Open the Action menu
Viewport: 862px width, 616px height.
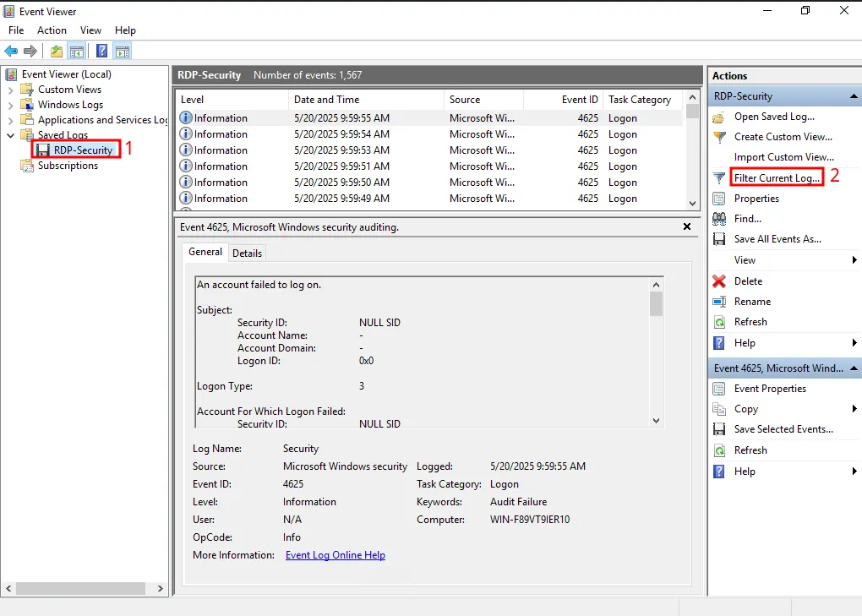(x=52, y=30)
